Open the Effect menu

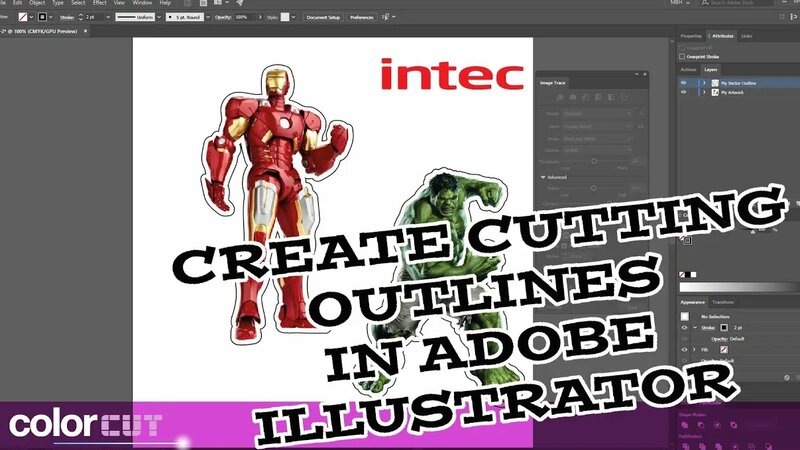click(99, 3)
